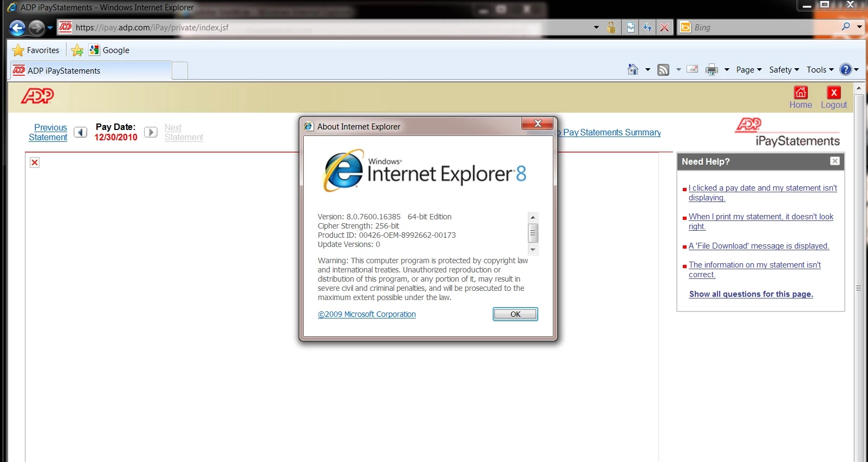
Task: Click Add to Favorites Bar icon
Action: [77, 50]
